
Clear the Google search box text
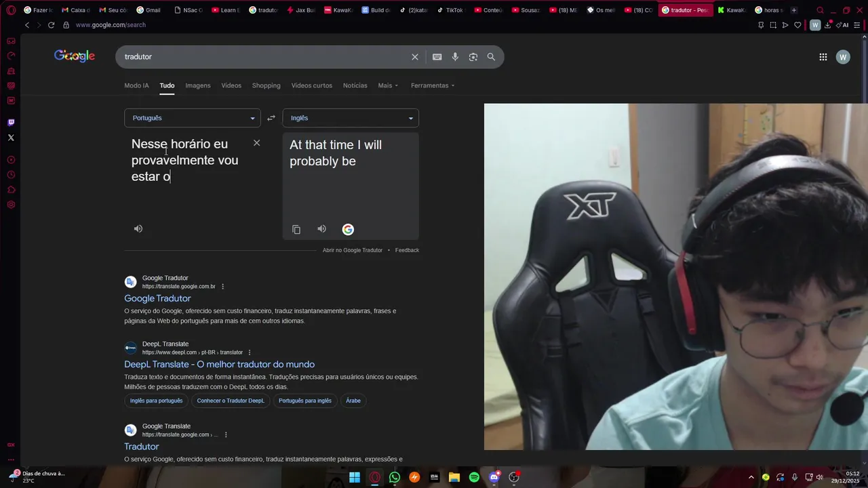[415, 57]
